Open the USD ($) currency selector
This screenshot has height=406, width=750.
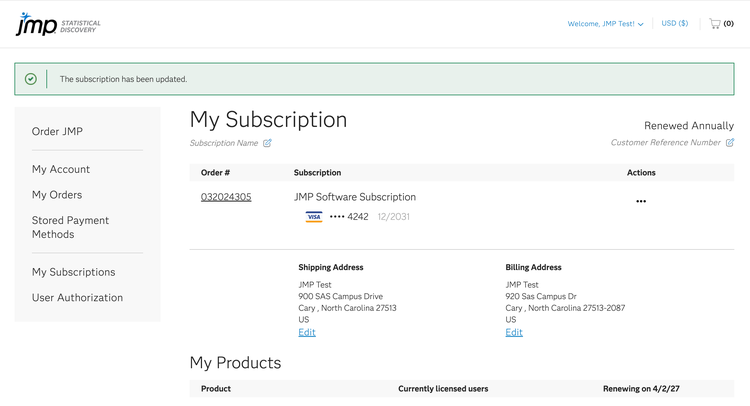tap(674, 23)
